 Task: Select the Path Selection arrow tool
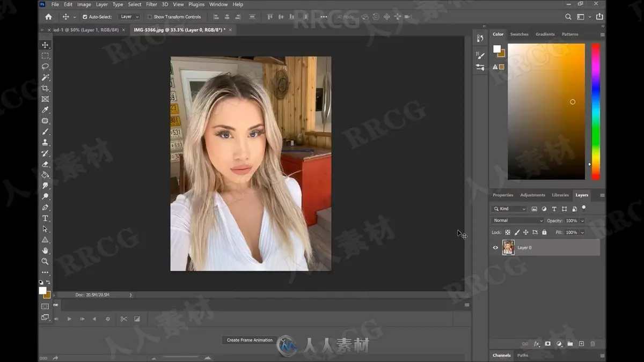45,229
